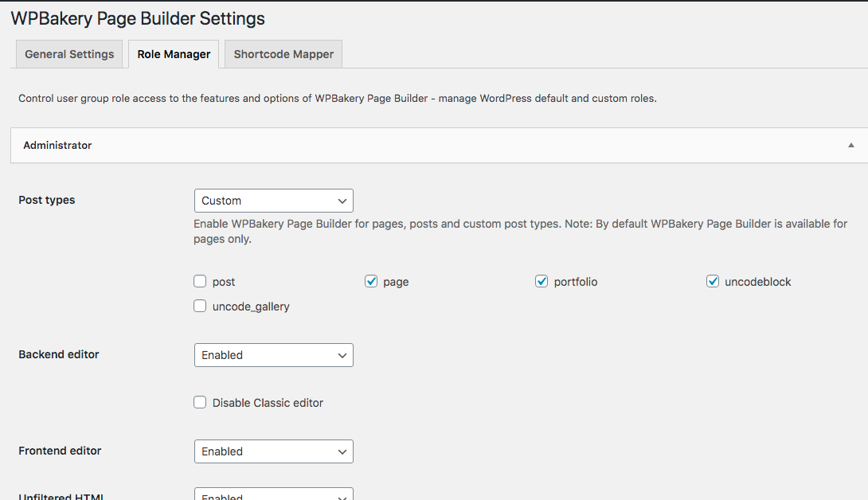Open the Frontend editor dropdown
This screenshot has width=868, height=500.
pyautogui.click(x=273, y=451)
